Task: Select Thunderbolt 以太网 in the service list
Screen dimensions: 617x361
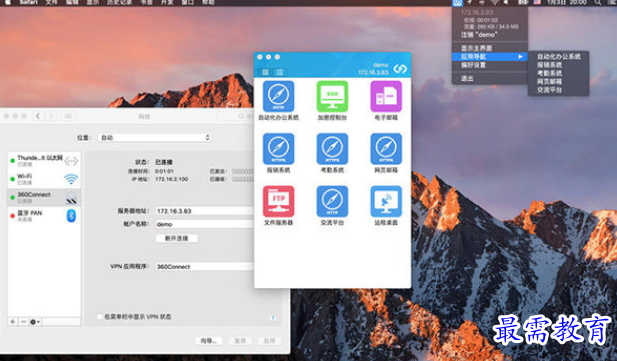Action: [x=44, y=161]
